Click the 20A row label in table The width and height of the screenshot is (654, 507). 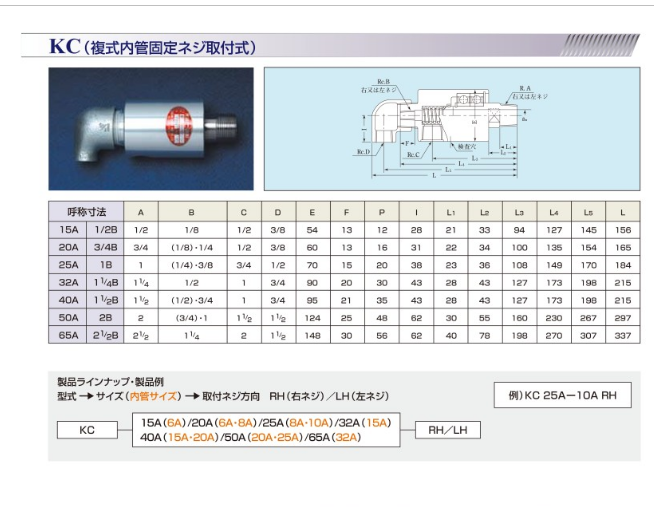tap(68, 247)
